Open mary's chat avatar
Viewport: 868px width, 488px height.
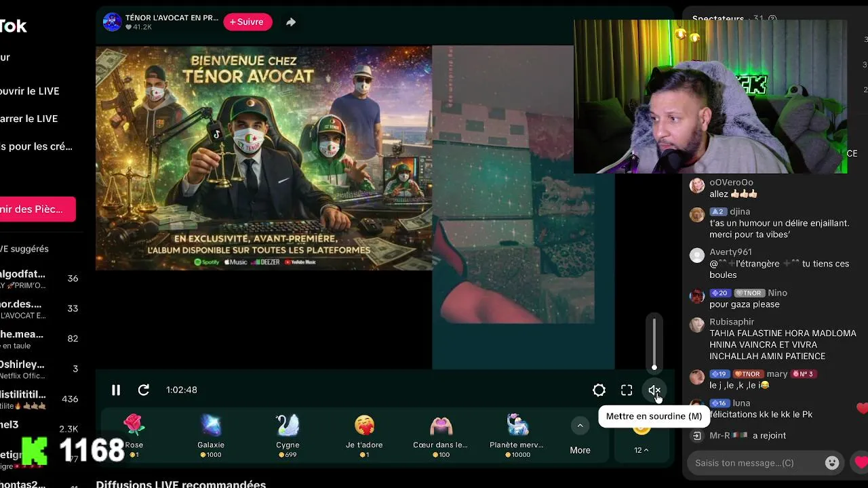pos(697,378)
